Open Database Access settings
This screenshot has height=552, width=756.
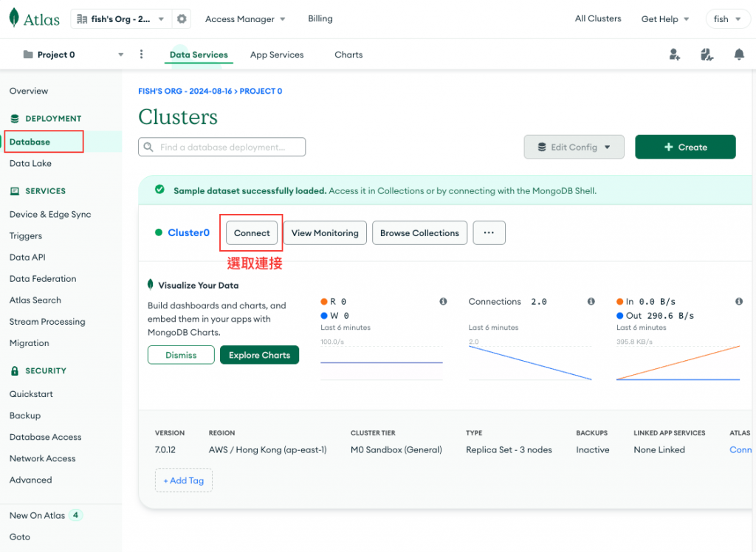point(45,437)
